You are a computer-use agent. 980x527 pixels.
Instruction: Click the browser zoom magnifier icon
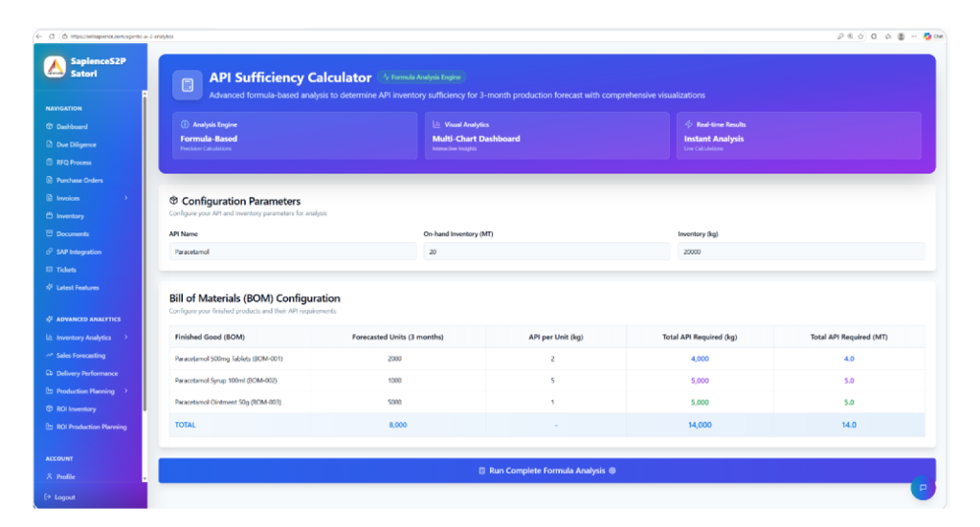tap(850, 36)
